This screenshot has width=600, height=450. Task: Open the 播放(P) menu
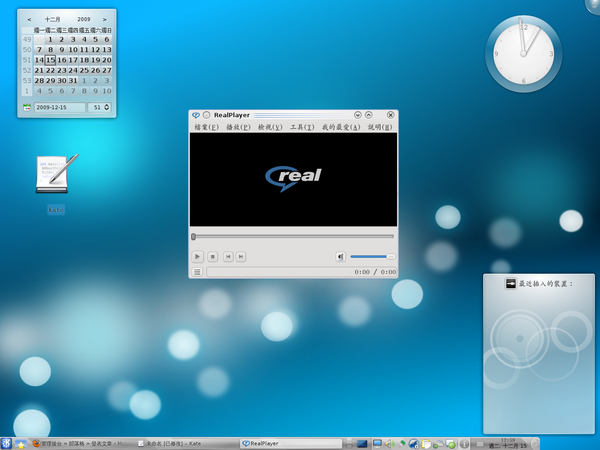pos(238,127)
